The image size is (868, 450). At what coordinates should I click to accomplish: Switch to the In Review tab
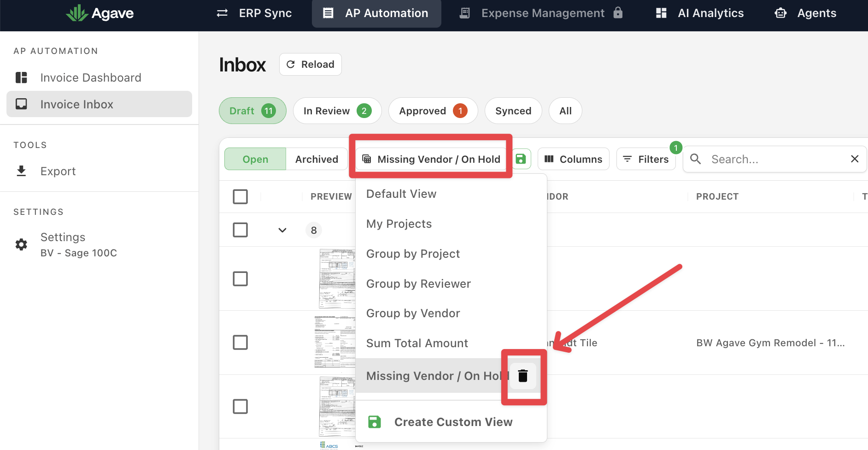[x=337, y=111]
